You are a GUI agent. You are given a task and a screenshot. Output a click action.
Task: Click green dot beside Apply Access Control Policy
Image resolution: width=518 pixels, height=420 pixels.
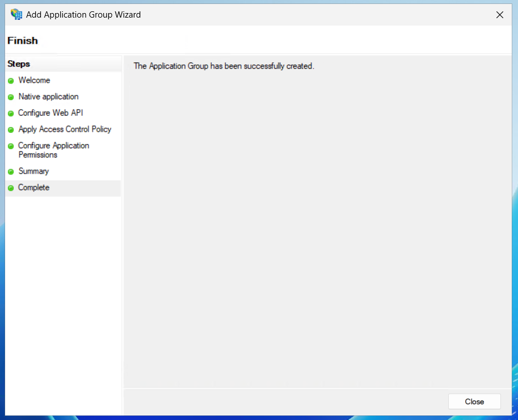click(x=11, y=130)
